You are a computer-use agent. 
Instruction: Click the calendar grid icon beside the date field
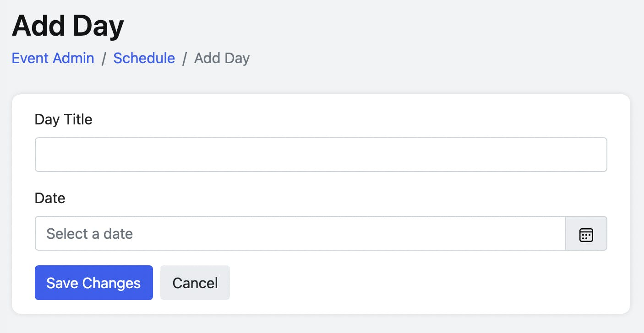pos(586,233)
